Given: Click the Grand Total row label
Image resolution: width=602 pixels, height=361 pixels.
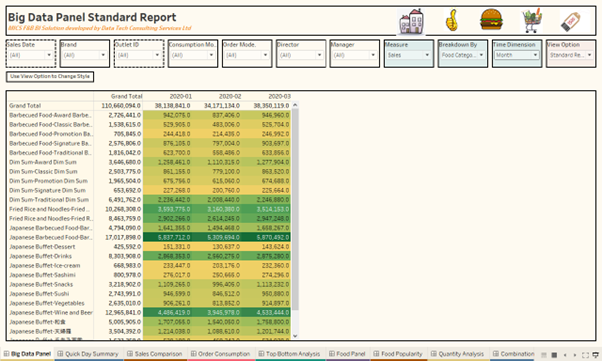Looking at the screenshot, I should 25,106.
